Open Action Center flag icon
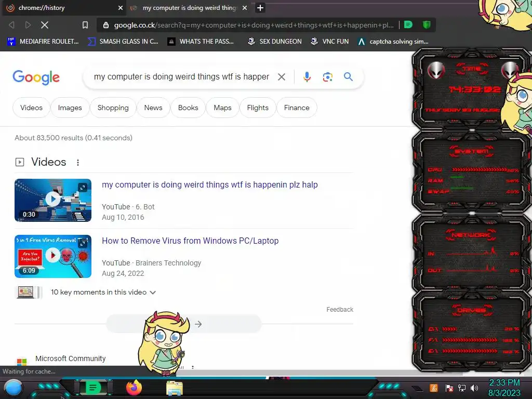Viewport: 532px width, 399px height. 449,388
